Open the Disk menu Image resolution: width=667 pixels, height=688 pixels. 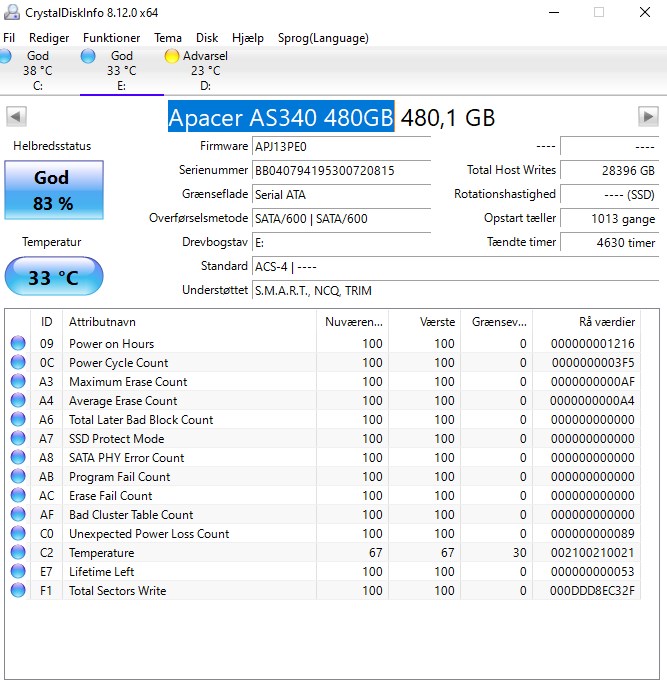click(x=207, y=38)
